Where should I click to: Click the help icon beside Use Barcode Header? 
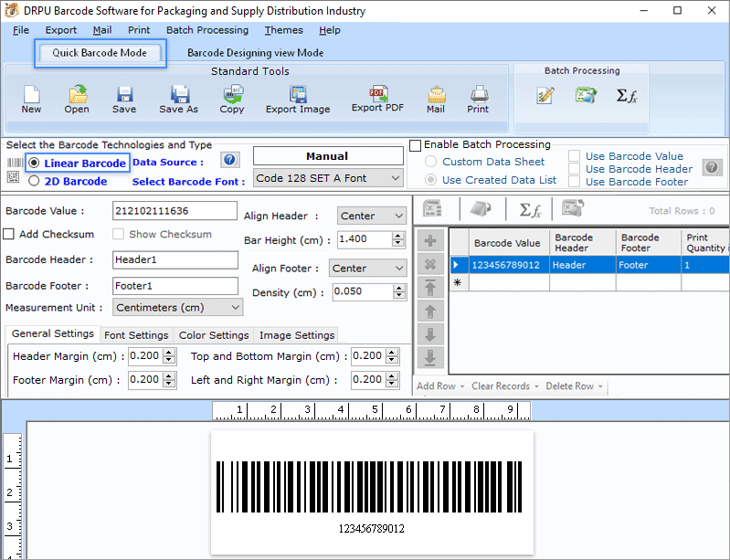712,167
